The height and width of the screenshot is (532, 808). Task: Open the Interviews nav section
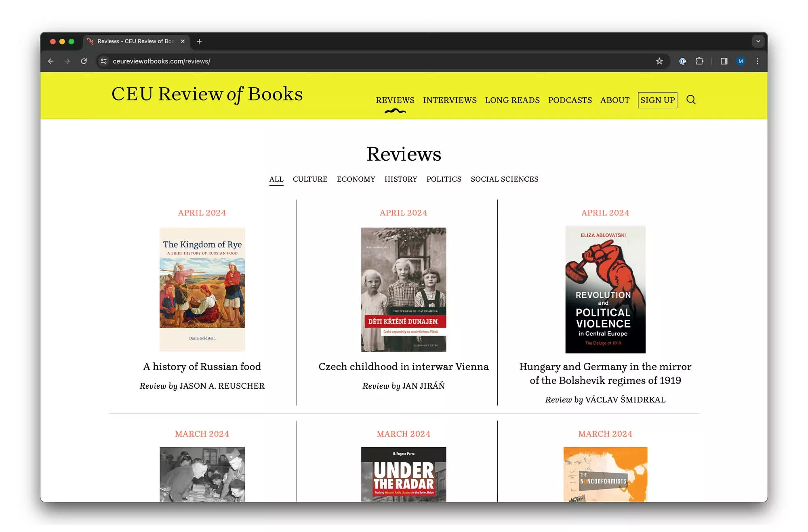(x=450, y=100)
